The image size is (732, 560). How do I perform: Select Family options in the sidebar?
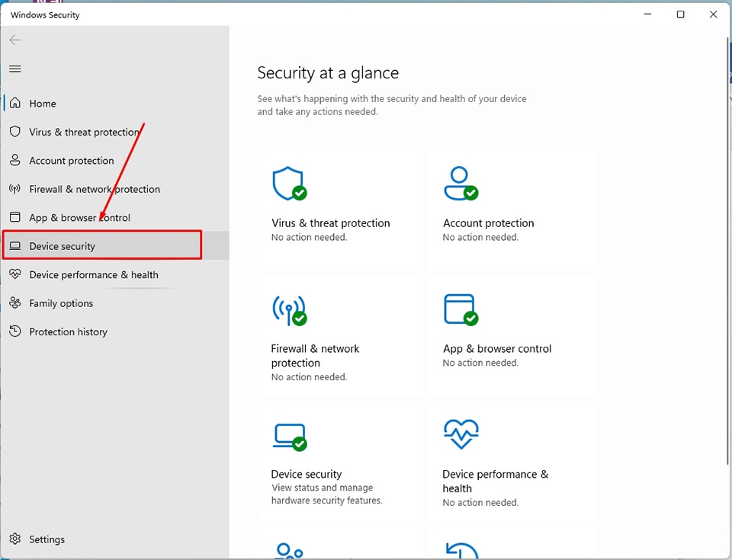59,303
